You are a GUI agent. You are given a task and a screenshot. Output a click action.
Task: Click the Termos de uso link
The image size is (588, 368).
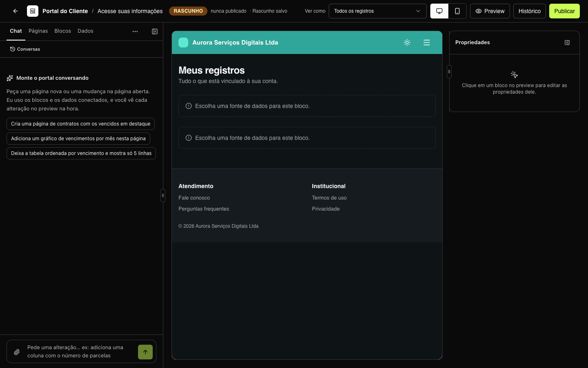pos(329,198)
